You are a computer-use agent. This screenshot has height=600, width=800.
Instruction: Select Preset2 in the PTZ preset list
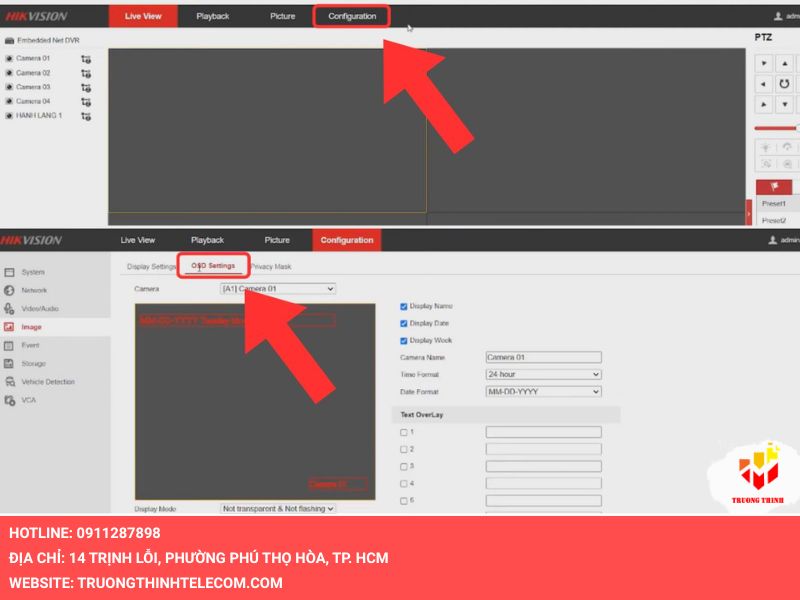tap(774, 220)
